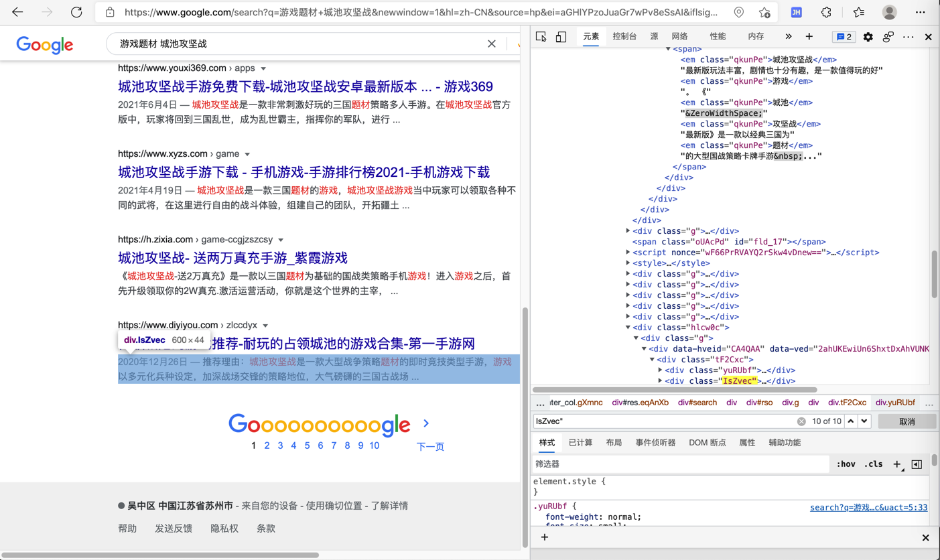This screenshot has height=560, width=940.
Task: Click the 发送反馈 footer link
Action: 174,529
